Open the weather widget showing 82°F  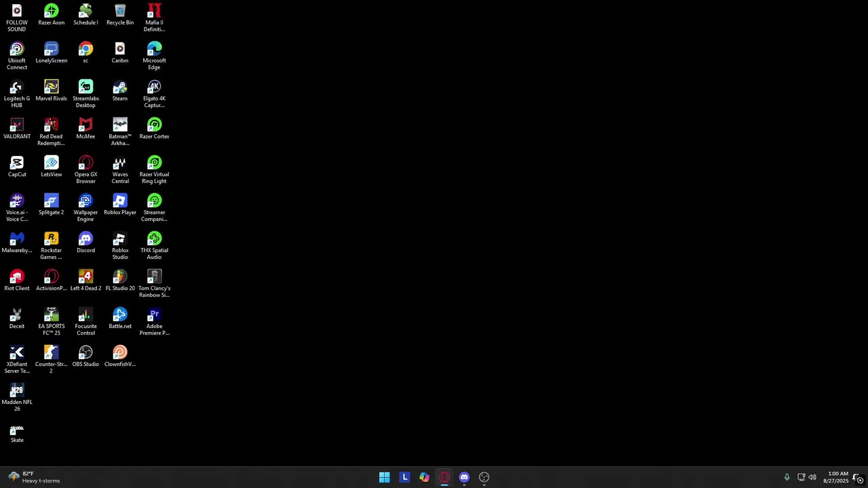(34, 477)
